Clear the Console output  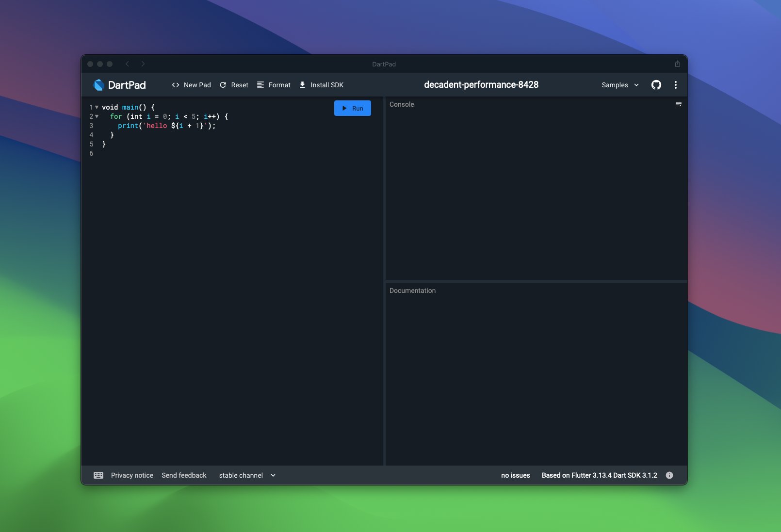(x=679, y=104)
